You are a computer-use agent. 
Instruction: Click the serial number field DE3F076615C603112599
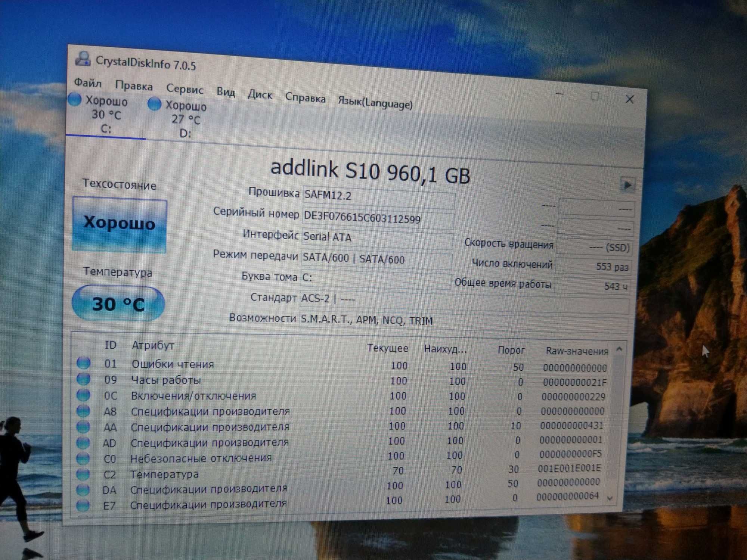pos(378,218)
